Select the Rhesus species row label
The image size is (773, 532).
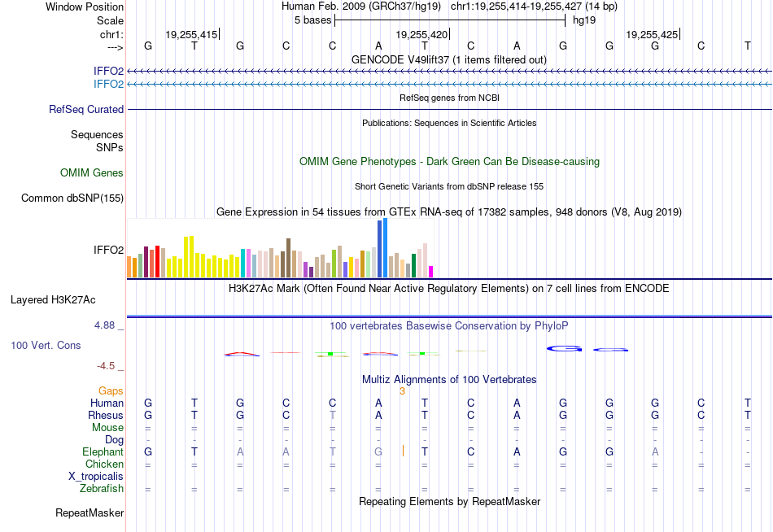click(106, 415)
